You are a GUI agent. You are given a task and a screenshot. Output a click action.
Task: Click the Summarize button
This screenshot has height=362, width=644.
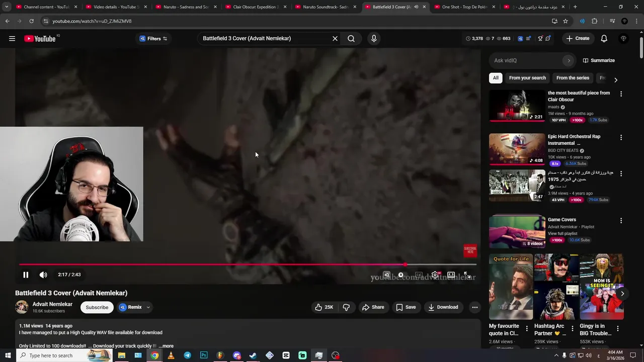[599, 60]
